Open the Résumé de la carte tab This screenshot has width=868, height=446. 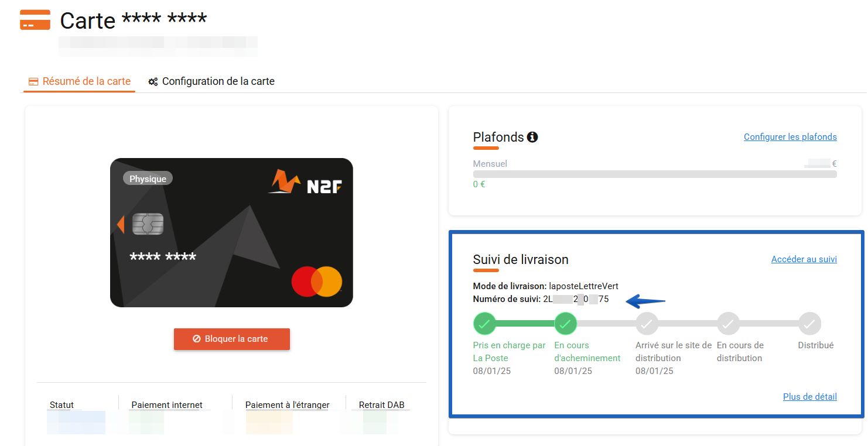[x=80, y=81]
